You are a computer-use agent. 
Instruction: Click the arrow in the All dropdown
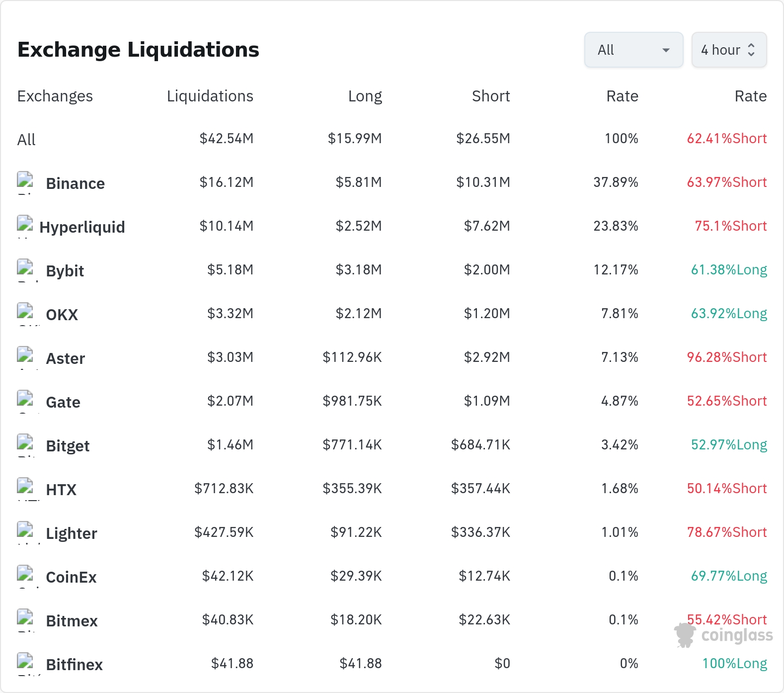(x=666, y=50)
